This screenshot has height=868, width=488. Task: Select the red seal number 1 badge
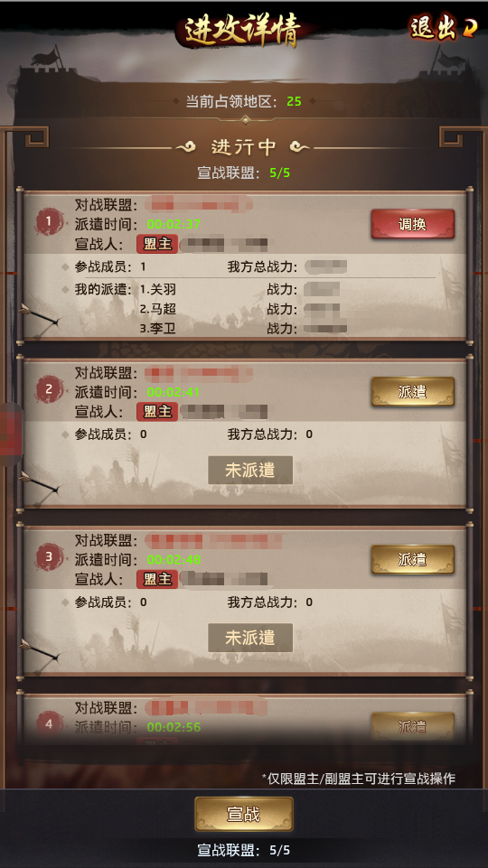point(49,222)
